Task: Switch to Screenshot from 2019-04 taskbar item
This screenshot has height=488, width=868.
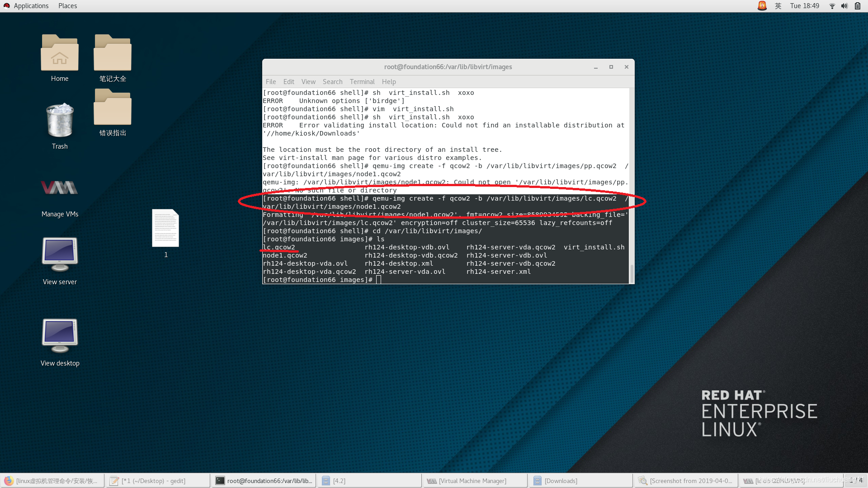Action: tap(687, 481)
